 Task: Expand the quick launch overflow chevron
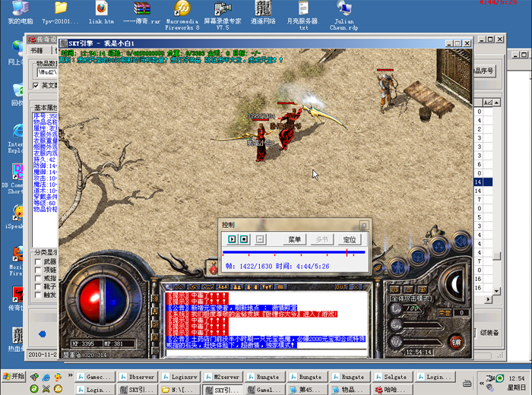(x=70, y=375)
